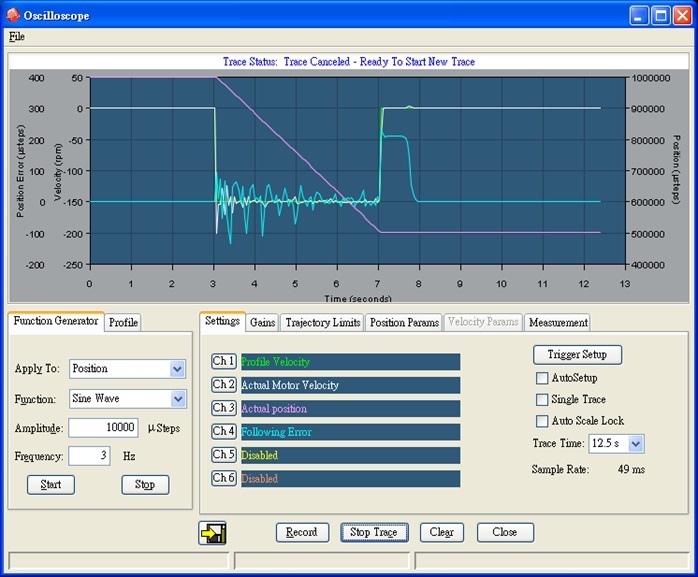698x577 pixels.
Task: Switch to the Profile tab
Action: pyautogui.click(x=123, y=322)
